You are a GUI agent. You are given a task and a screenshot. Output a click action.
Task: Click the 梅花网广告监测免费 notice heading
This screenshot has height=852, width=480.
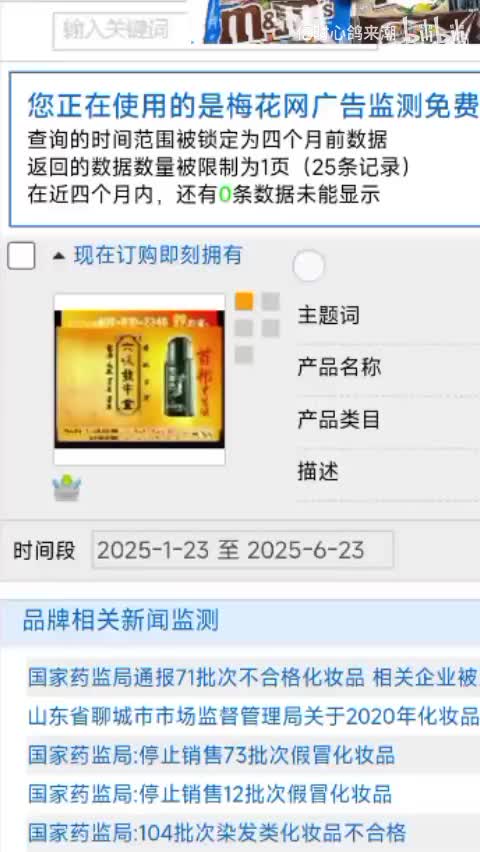click(253, 105)
